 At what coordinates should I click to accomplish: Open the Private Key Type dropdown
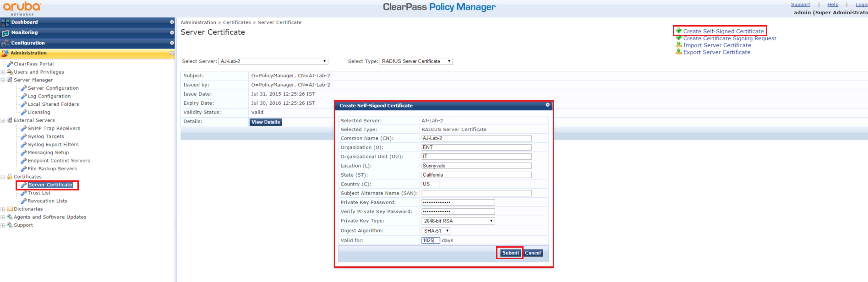(x=458, y=221)
